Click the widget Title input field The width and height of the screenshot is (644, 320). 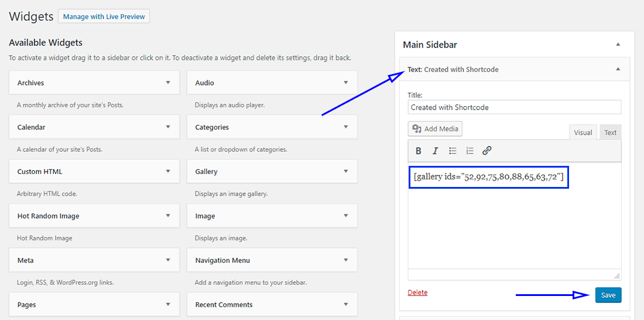[x=514, y=107]
